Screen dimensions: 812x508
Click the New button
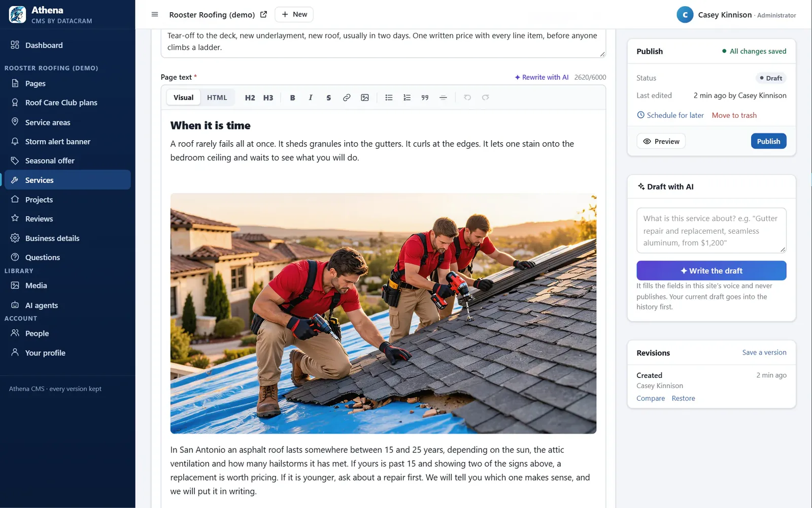click(x=294, y=14)
